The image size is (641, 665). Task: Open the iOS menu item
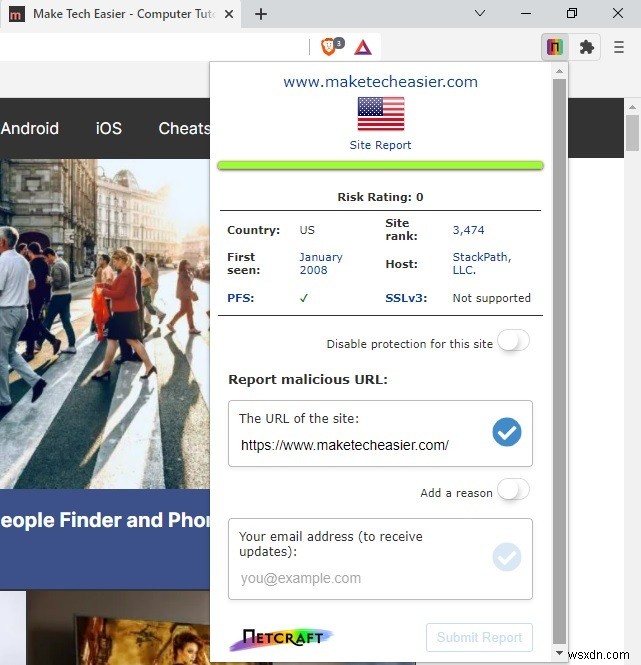click(x=109, y=129)
